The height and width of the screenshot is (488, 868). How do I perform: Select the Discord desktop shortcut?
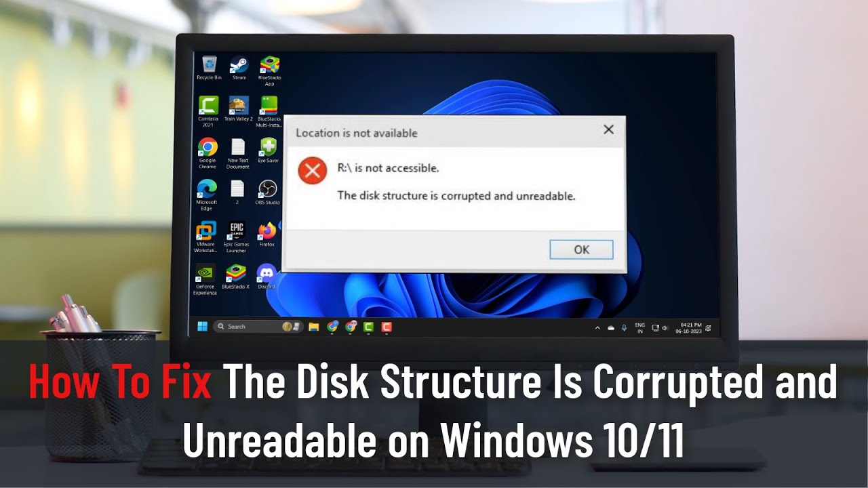pos(267,277)
